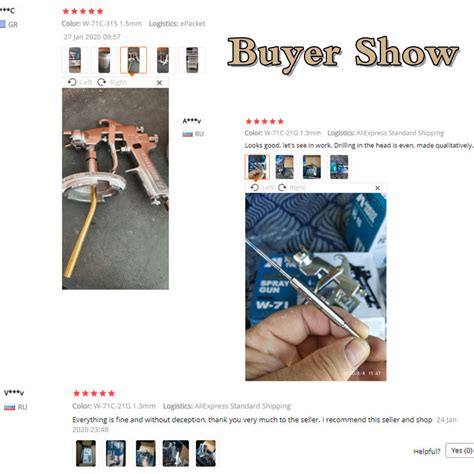This screenshot has width=474, height=474.
Task: Rotate right icon above the needle photo
Action: (282, 187)
